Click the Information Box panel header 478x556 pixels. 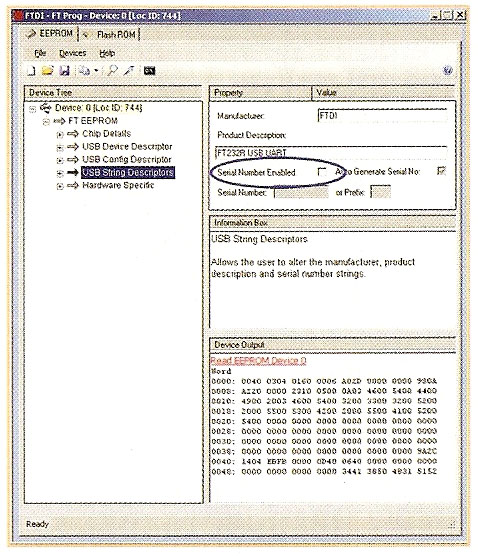[332, 223]
